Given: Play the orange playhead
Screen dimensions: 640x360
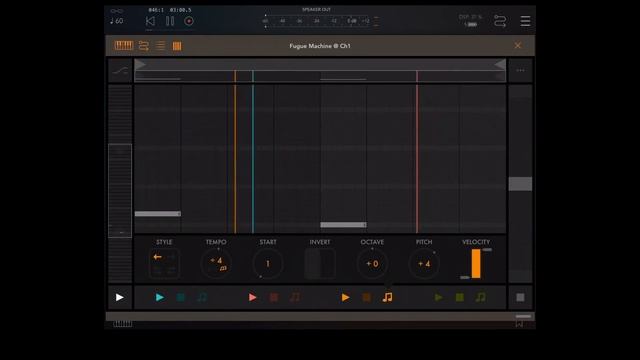Looking at the screenshot, I should point(345,297).
